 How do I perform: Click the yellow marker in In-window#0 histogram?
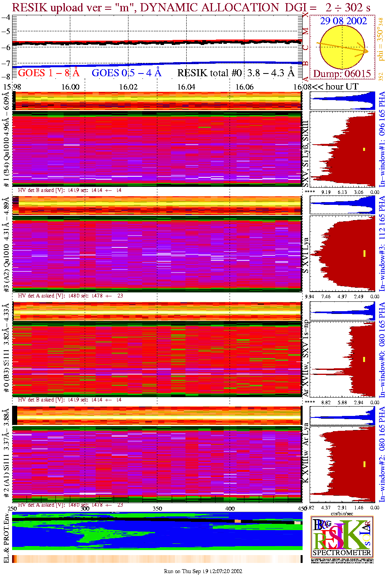(364, 359)
